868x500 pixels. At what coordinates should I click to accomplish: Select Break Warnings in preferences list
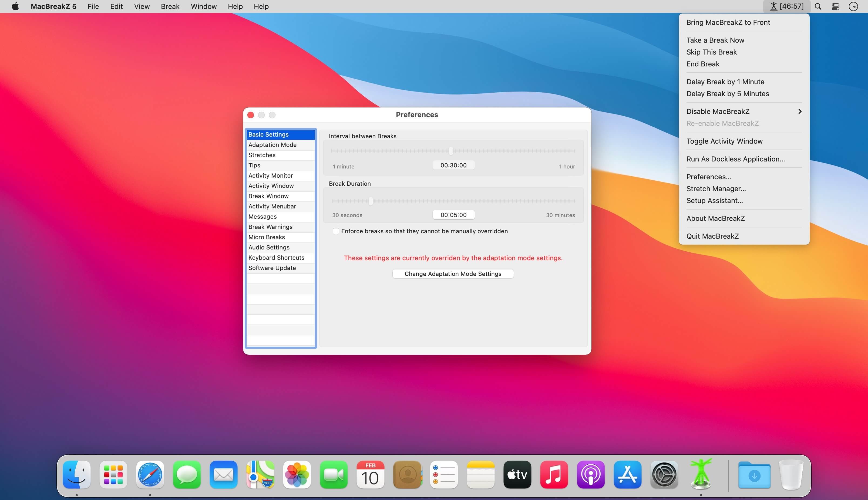click(x=281, y=227)
